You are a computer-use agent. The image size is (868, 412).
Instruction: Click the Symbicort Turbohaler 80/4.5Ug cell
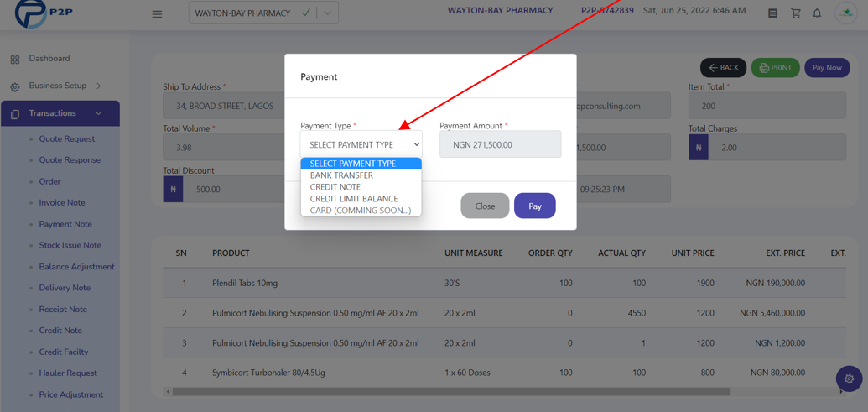(268, 373)
